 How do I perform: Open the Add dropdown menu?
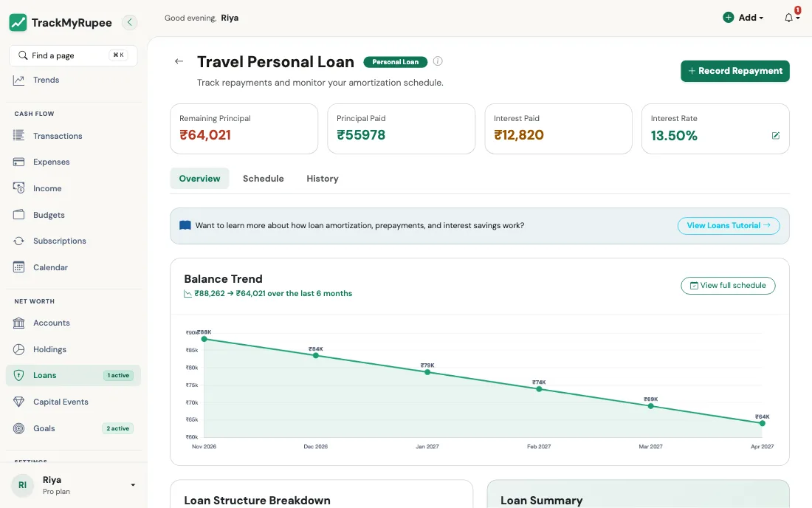pyautogui.click(x=743, y=17)
